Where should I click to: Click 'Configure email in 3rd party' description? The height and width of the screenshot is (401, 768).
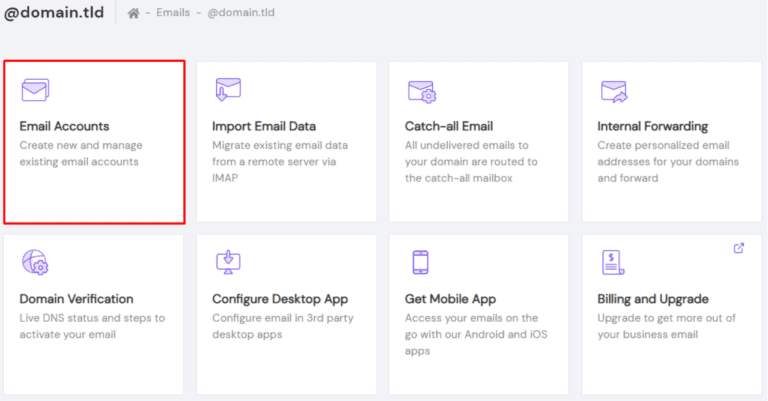(283, 326)
